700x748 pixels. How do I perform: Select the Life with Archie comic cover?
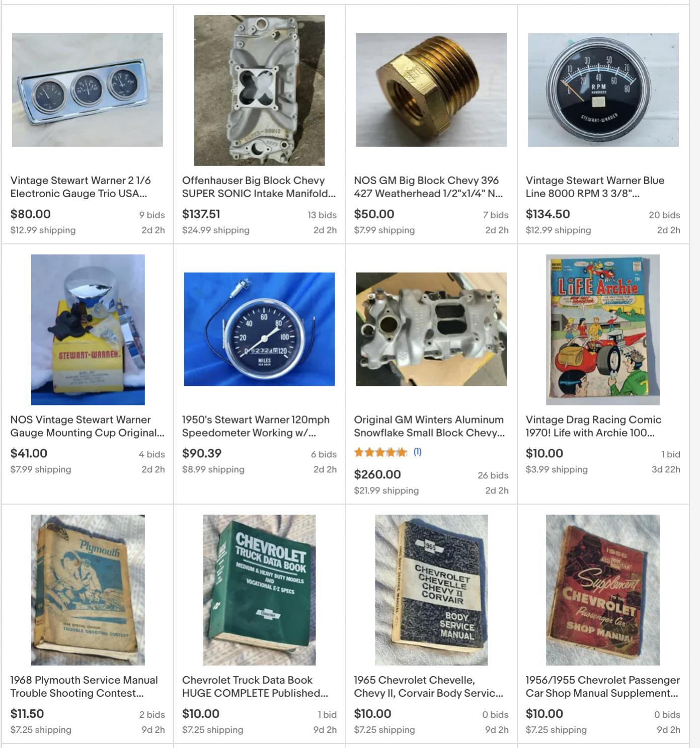click(603, 329)
